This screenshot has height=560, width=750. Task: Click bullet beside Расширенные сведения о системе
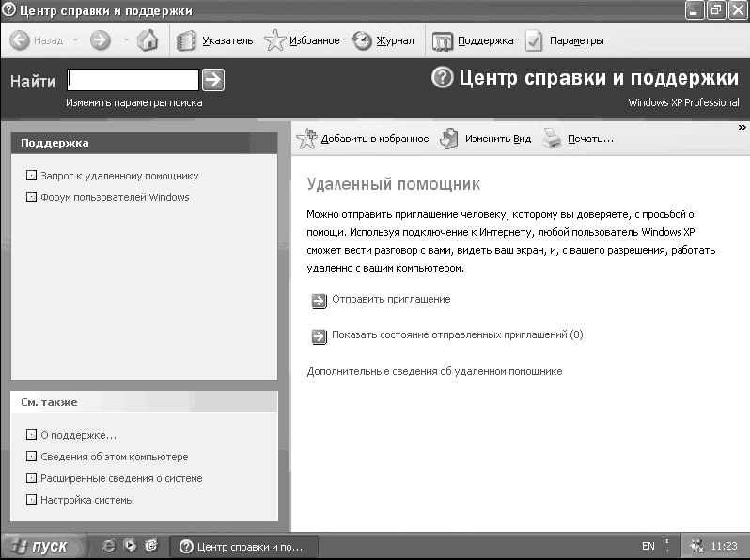click(31, 477)
